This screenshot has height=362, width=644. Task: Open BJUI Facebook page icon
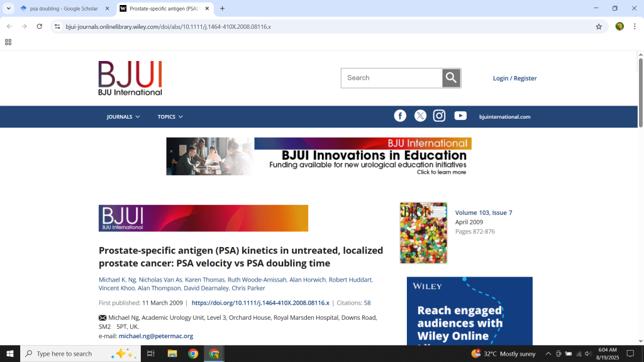coord(400,116)
